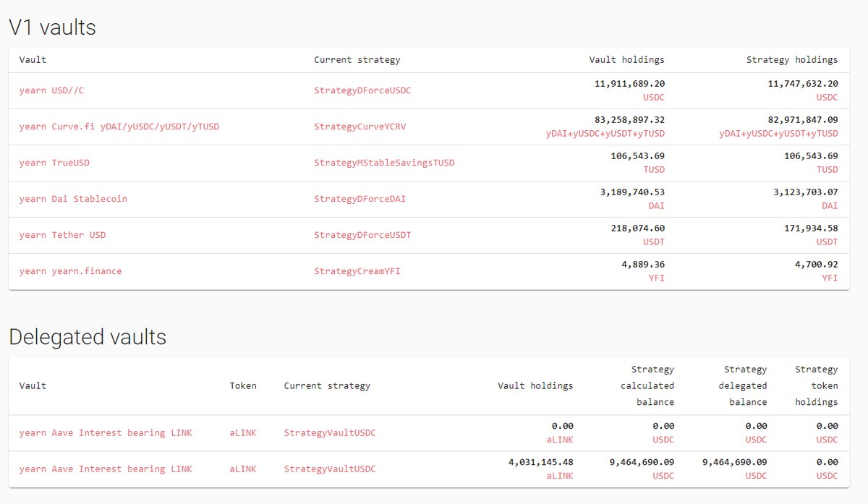
Task: Click the Delegated vaults heading
Action: 88,337
